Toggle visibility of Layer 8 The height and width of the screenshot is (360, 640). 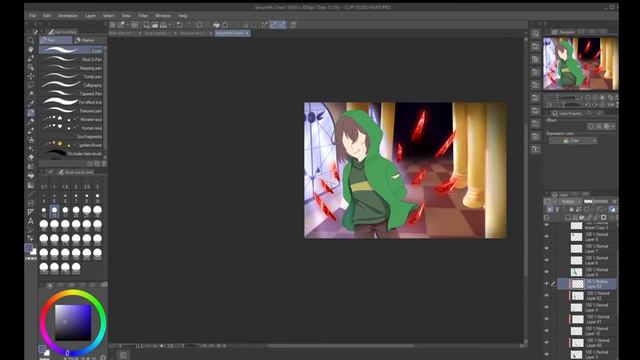[547, 237]
